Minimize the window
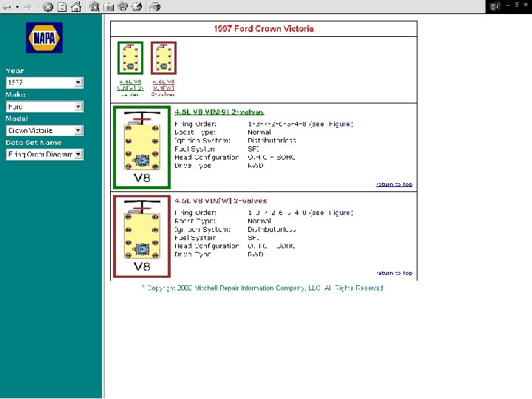The height and width of the screenshot is (399, 532). pyautogui.click(x=508, y=5)
